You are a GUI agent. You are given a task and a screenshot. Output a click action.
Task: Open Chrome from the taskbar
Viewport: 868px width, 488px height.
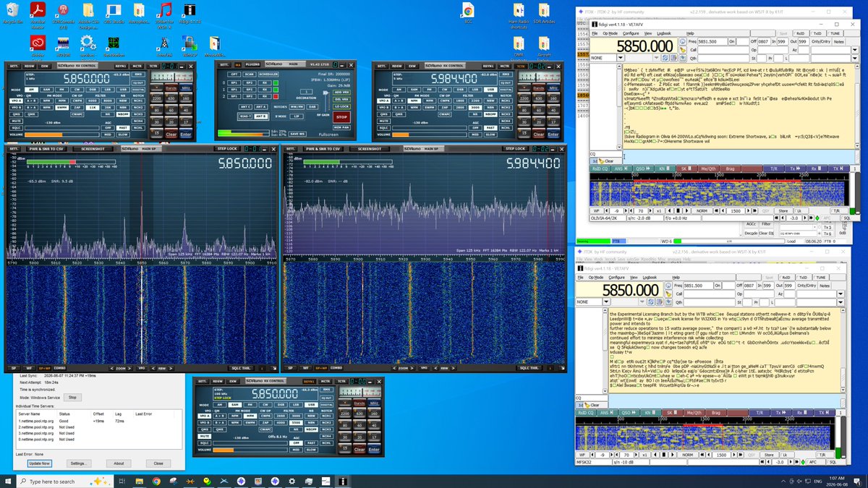(x=156, y=480)
